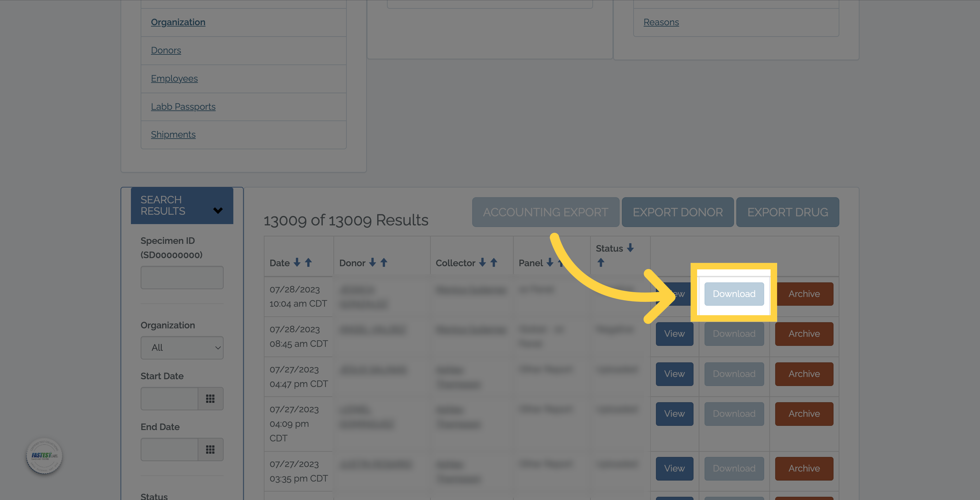Click the FASTEST Labs badge logo
The image size is (980, 500).
44,456
